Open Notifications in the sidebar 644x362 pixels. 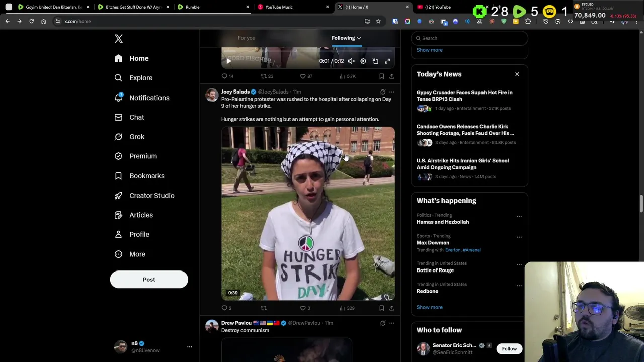click(x=142, y=98)
